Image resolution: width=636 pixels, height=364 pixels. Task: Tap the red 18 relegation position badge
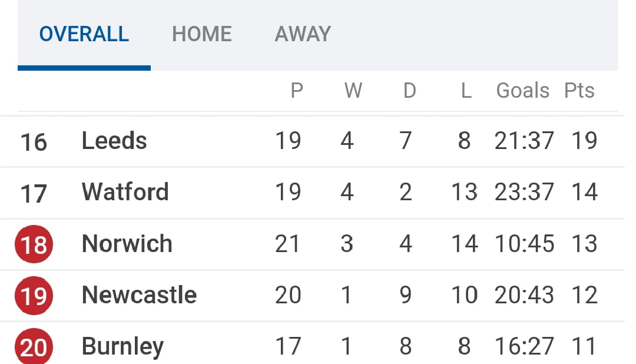[34, 244]
